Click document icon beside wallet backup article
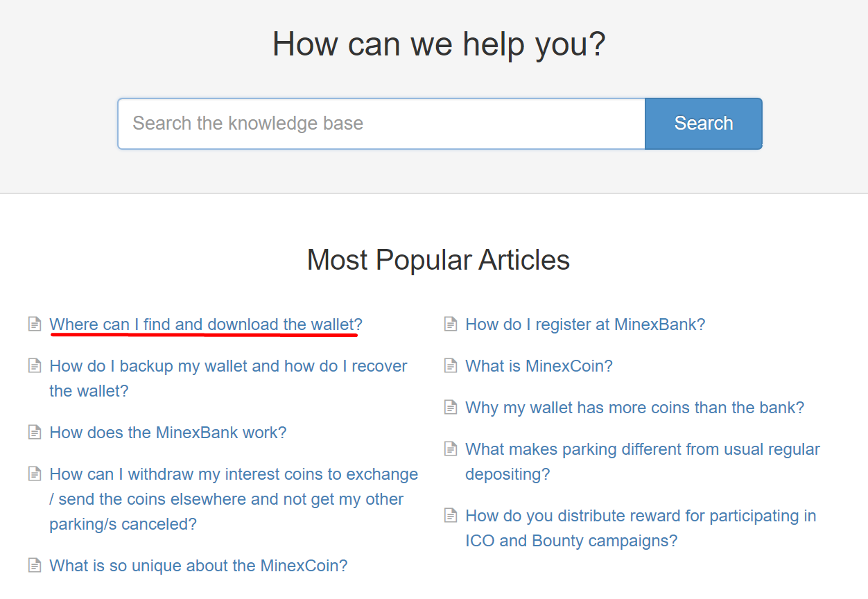The height and width of the screenshot is (599, 868). pos(34,365)
